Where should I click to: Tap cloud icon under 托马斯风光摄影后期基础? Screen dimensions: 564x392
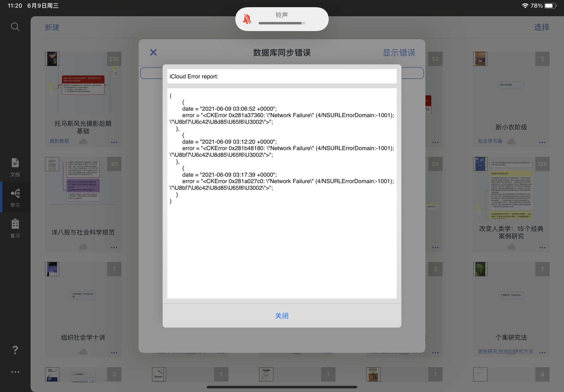(83, 142)
